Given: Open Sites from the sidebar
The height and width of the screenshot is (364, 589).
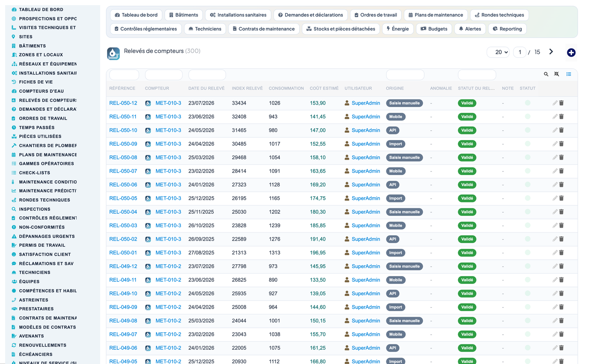Looking at the screenshot, I should (26, 37).
